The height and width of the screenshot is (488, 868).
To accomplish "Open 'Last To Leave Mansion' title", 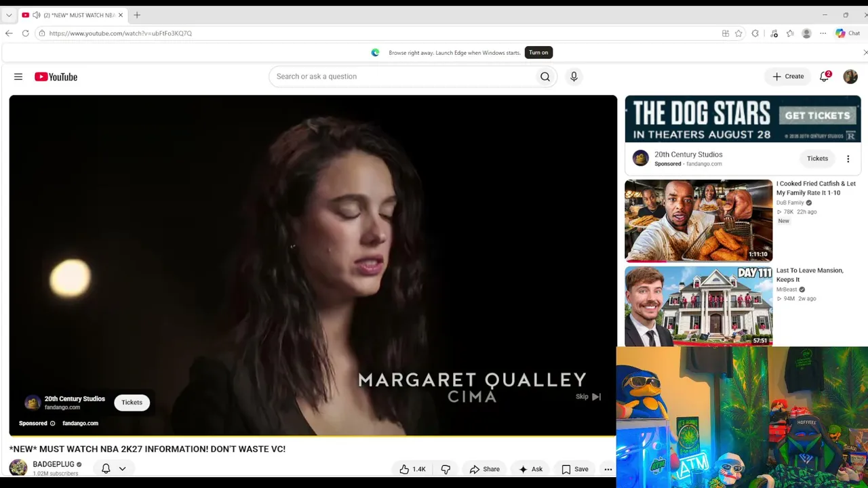I will point(810,275).
